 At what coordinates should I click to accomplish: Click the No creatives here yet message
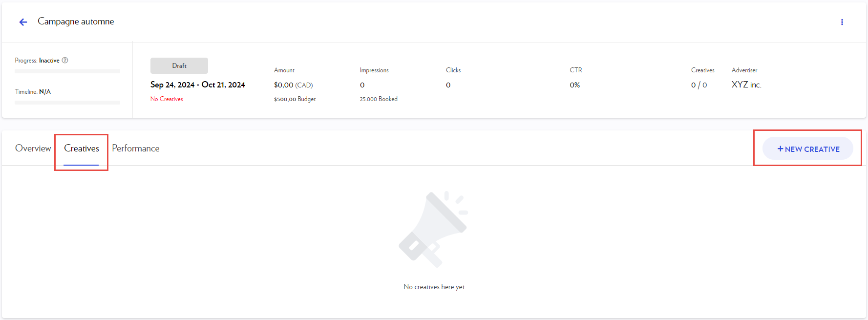click(434, 287)
